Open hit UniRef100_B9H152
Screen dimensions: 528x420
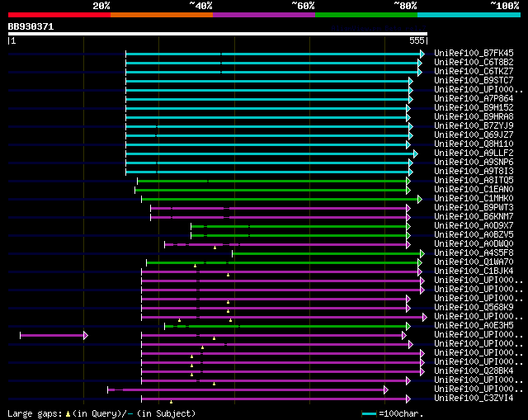click(474, 108)
